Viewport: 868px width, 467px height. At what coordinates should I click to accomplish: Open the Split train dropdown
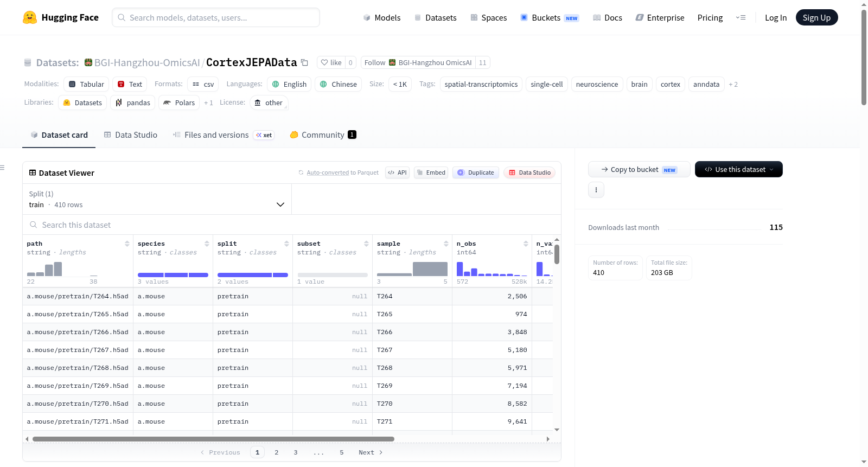coord(157,199)
